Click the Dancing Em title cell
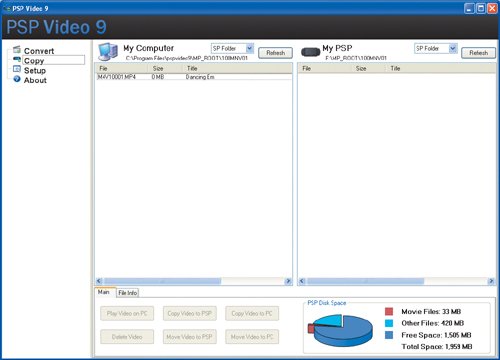The image size is (500, 360). pos(200,77)
